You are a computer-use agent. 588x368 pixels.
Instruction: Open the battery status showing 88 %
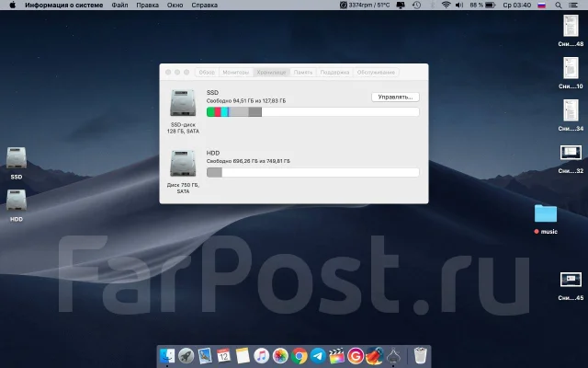tap(482, 6)
